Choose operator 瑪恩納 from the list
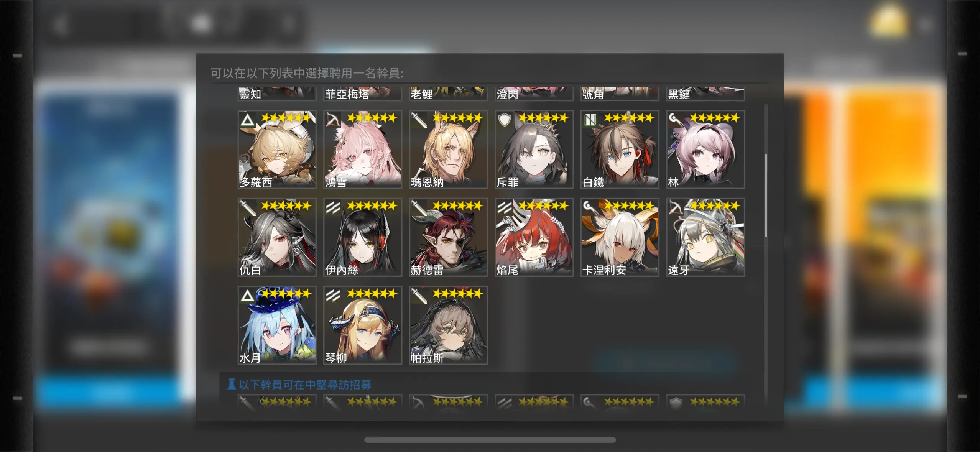 coord(448,150)
